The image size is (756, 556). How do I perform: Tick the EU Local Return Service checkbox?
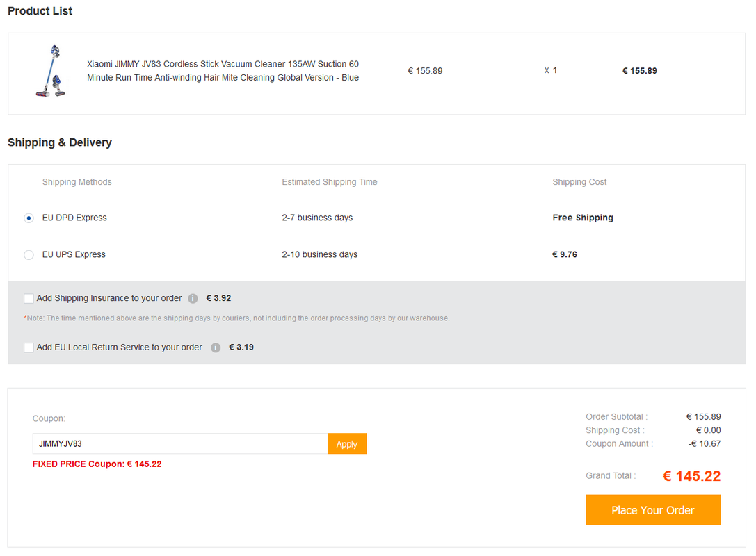(x=29, y=347)
